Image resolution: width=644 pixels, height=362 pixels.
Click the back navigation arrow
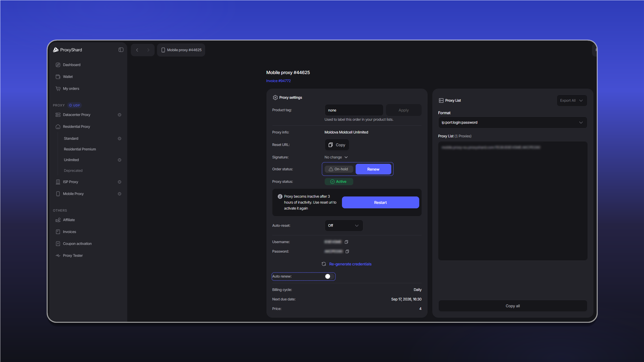point(137,50)
